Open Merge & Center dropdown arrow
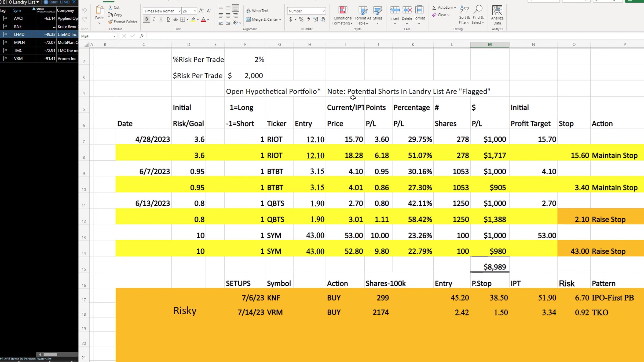The height and width of the screenshot is (362, 644). (x=280, y=19)
